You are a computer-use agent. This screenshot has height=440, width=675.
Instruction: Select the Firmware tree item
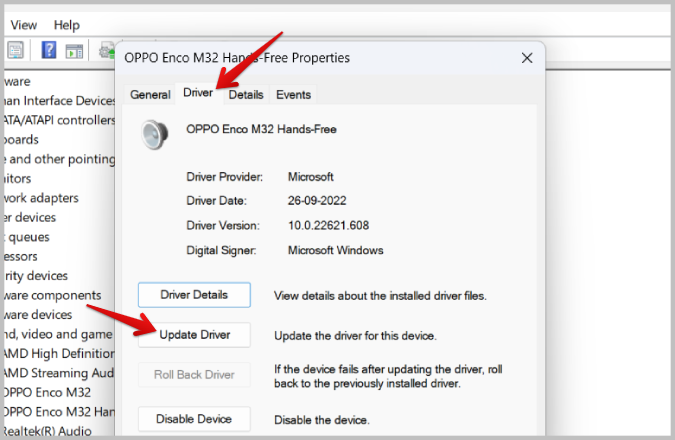(17, 81)
